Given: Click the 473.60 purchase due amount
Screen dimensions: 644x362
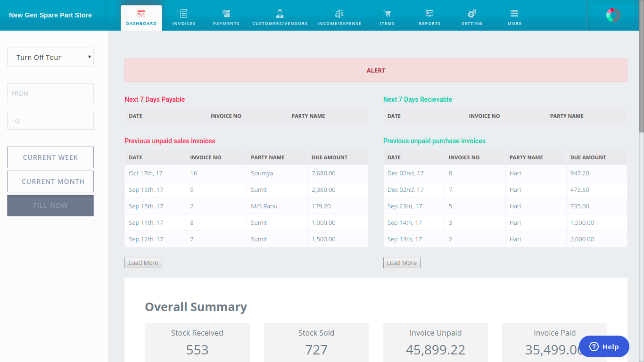Looking at the screenshot, I should (580, 189).
